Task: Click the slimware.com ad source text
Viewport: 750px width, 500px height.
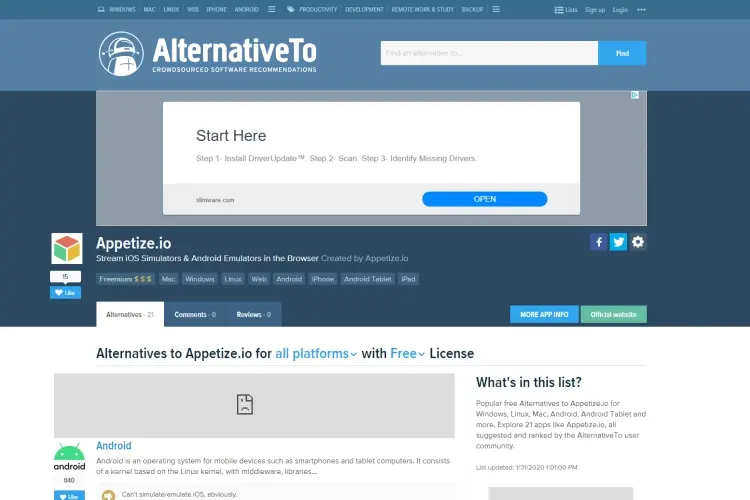Action: click(215, 200)
